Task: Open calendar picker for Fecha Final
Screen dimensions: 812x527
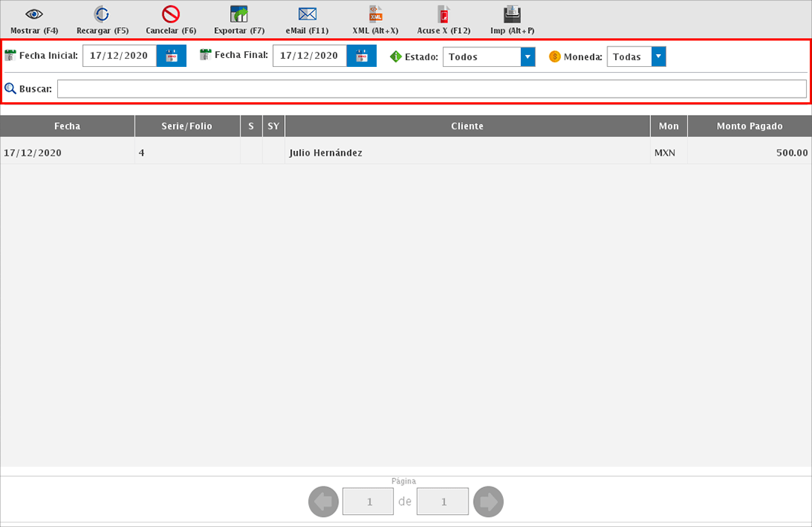Action: point(362,56)
